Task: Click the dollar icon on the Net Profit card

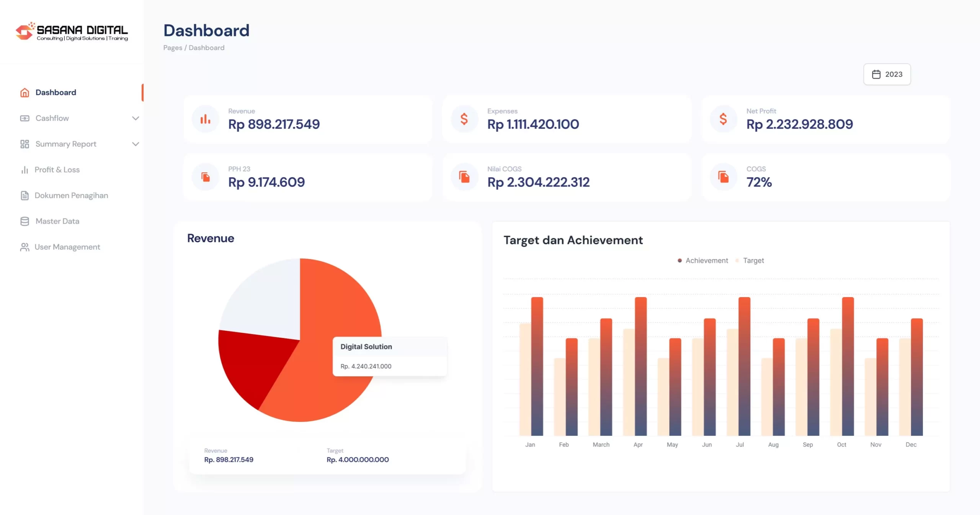Action: point(723,119)
